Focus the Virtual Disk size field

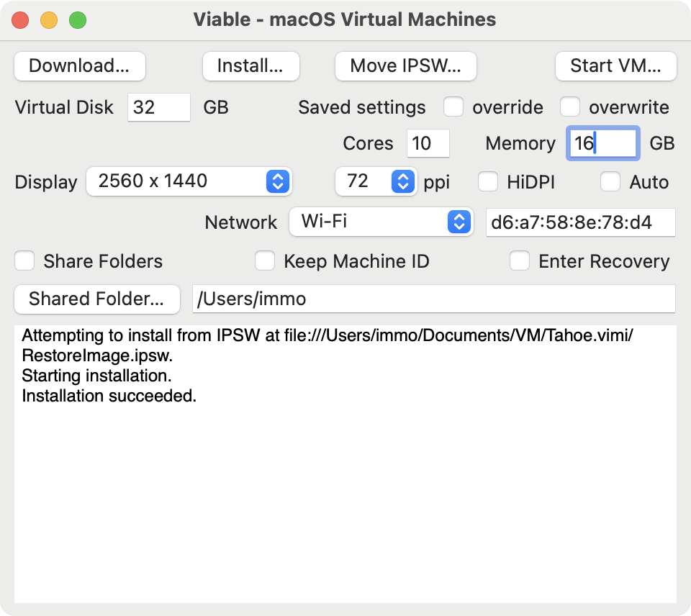click(x=158, y=107)
